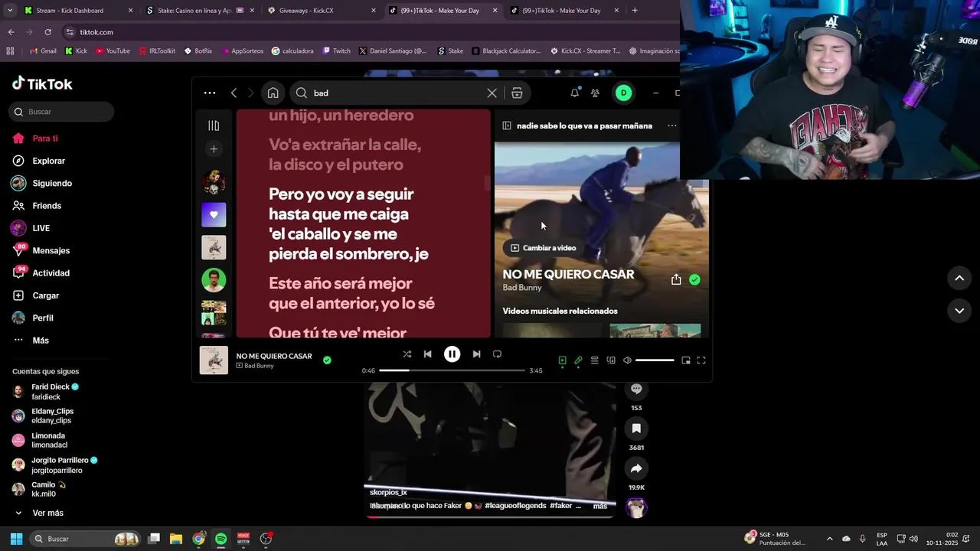
Task: Switch to Giveaways - Kick.CX tab
Action: [x=322, y=11]
